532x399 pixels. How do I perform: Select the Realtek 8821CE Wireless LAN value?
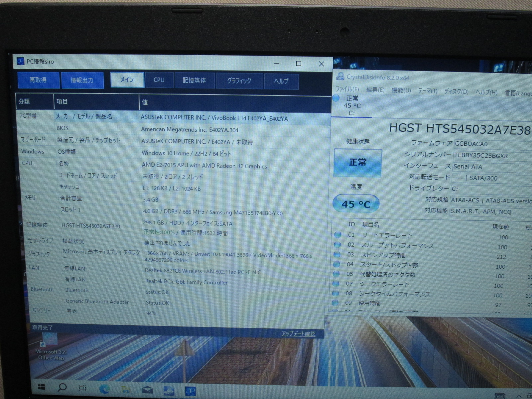[x=203, y=271]
